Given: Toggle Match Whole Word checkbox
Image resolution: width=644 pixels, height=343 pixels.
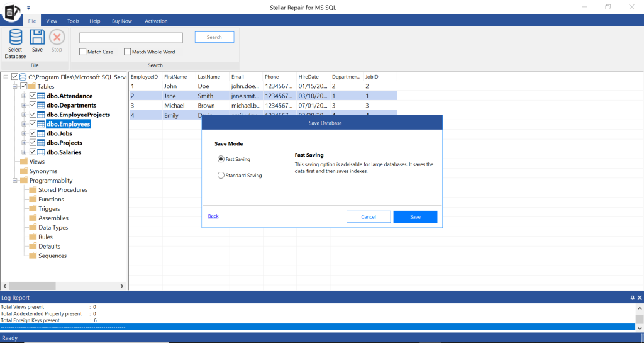Looking at the screenshot, I should [127, 52].
